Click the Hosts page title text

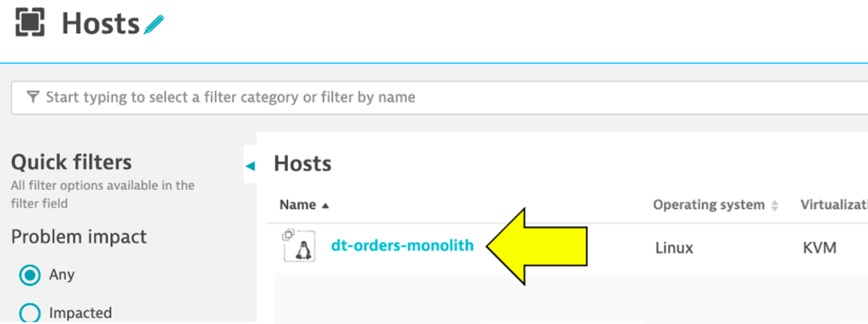tap(101, 23)
